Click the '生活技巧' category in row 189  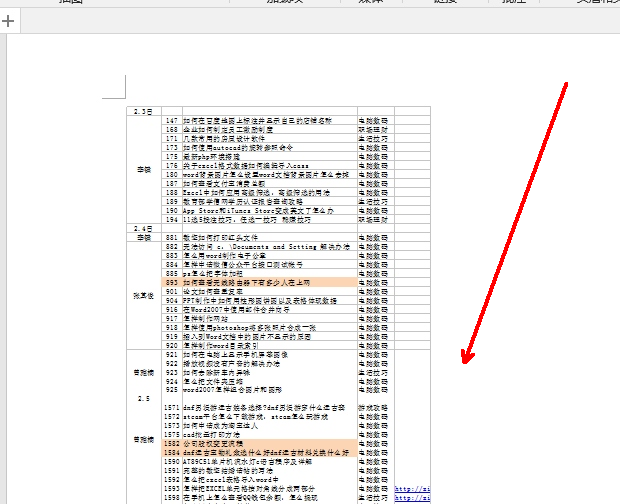tap(373, 202)
